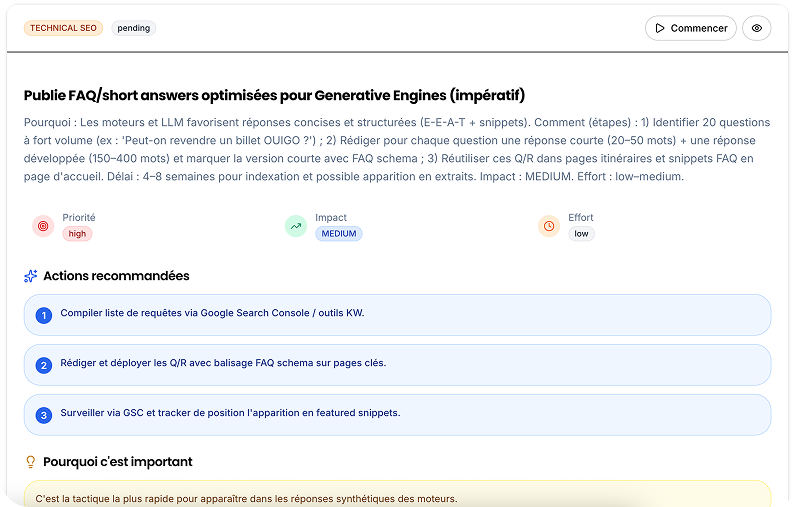
Task: Select the FAQ schema deployment action item
Action: (397, 364)
